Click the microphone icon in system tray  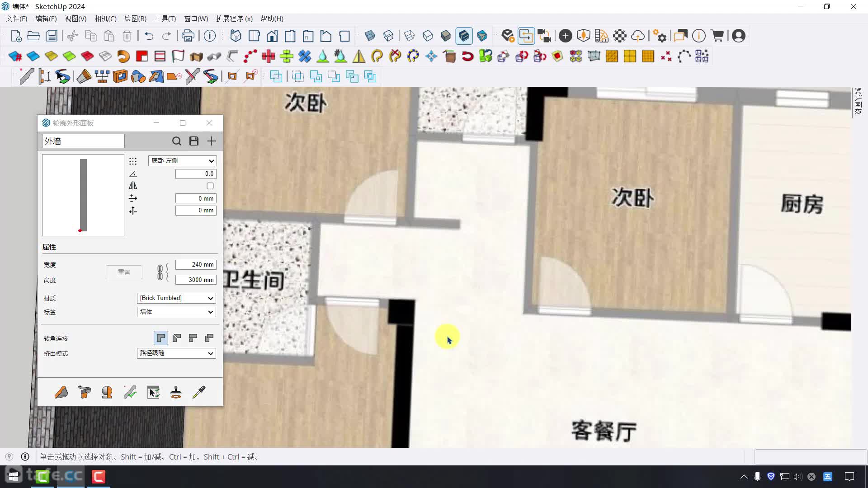(x=757, y=476)
